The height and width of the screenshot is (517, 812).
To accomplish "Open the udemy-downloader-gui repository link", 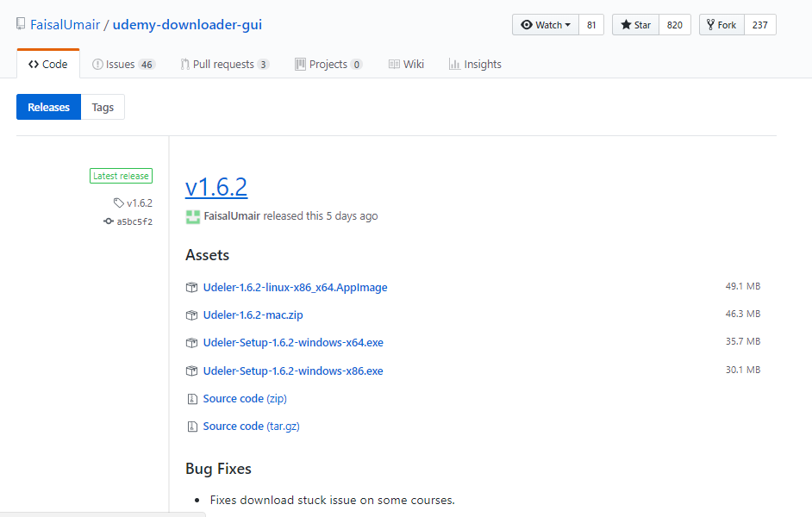I will 187,25.
